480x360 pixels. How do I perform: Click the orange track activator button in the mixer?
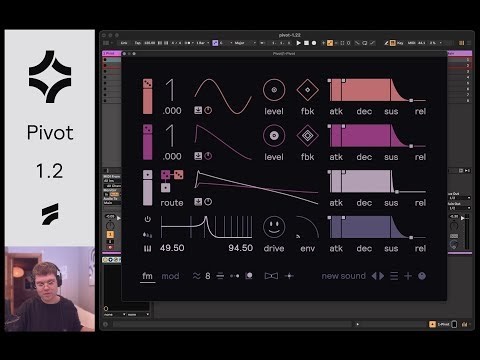(x=110, y=235)
